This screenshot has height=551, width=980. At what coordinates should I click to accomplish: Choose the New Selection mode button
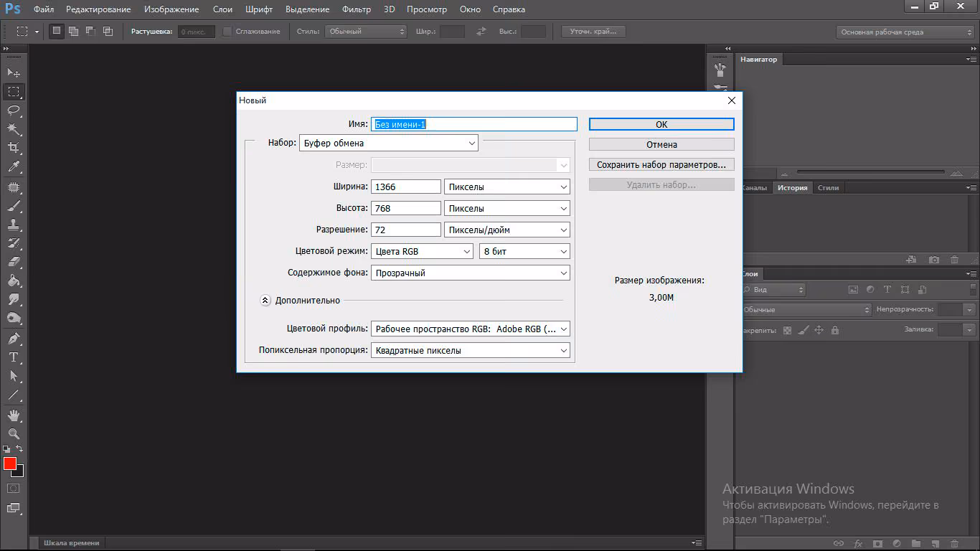point(57,31)
